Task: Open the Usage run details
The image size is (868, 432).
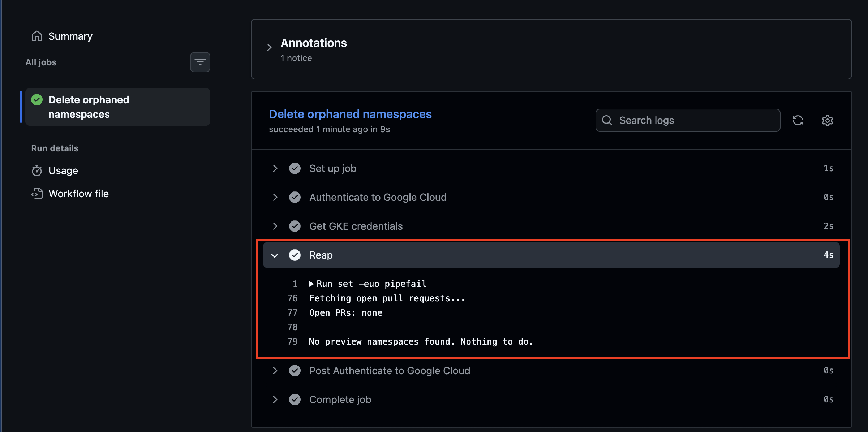Action: 63,170
